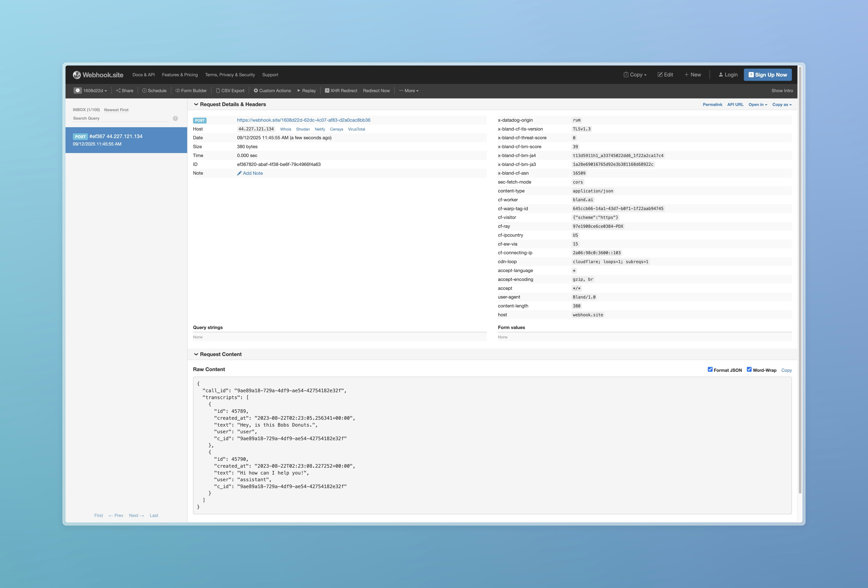Collapse Request Details & Headers section

point(196,104)
